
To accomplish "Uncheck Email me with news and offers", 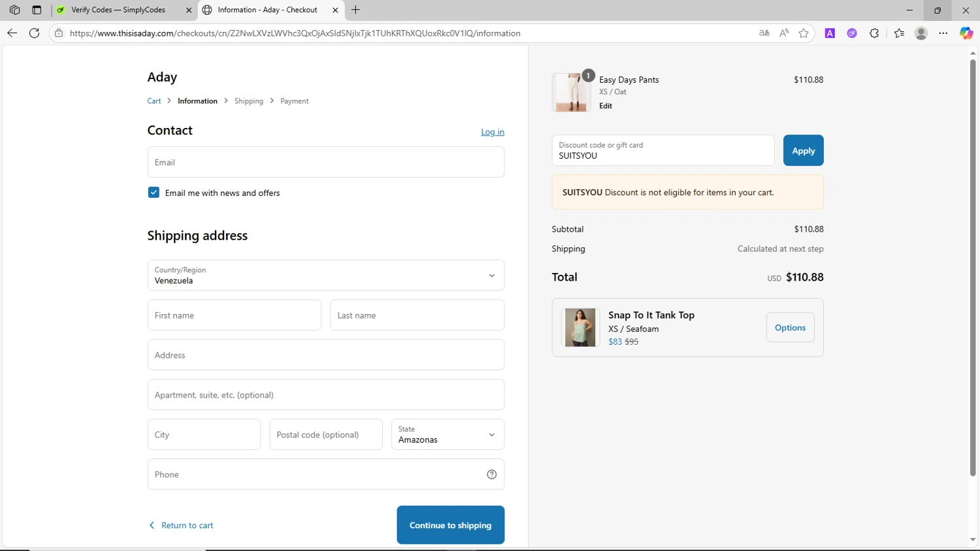I will 154,193.
